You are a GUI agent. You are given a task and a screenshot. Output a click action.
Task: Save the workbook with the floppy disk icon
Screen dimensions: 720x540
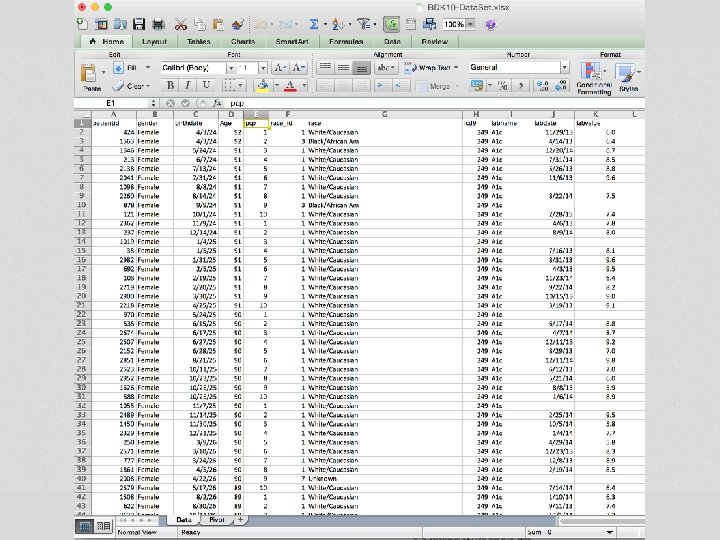[139, 24]
